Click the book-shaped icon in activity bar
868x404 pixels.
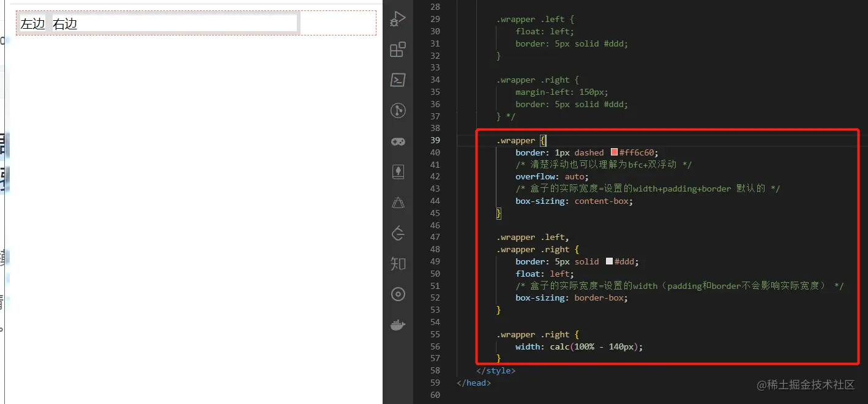point(398,171)
